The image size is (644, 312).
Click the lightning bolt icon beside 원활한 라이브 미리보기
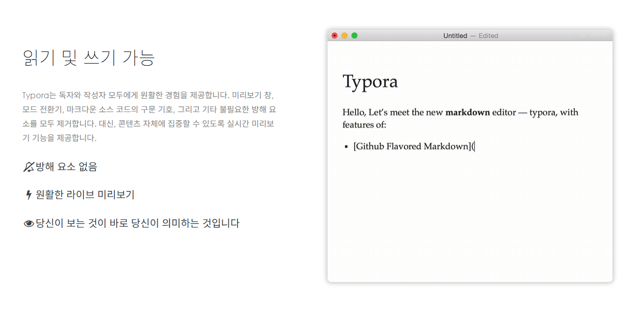click(29, 195)
